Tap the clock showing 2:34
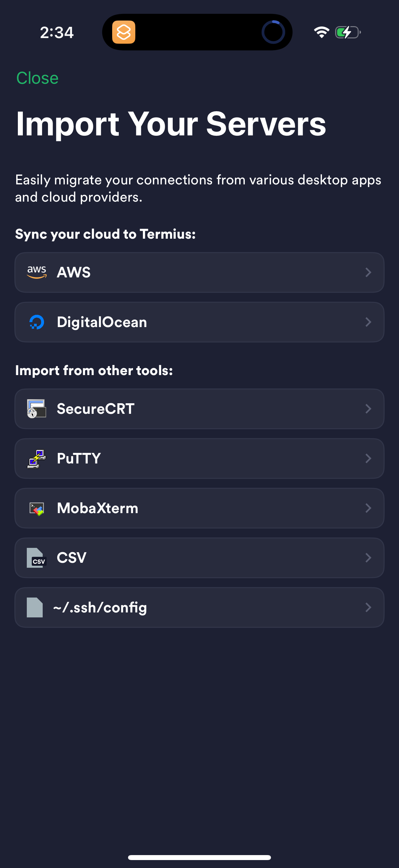Image resolution: width=399 pixels, height=868 pixels. (x=57, y=32)
